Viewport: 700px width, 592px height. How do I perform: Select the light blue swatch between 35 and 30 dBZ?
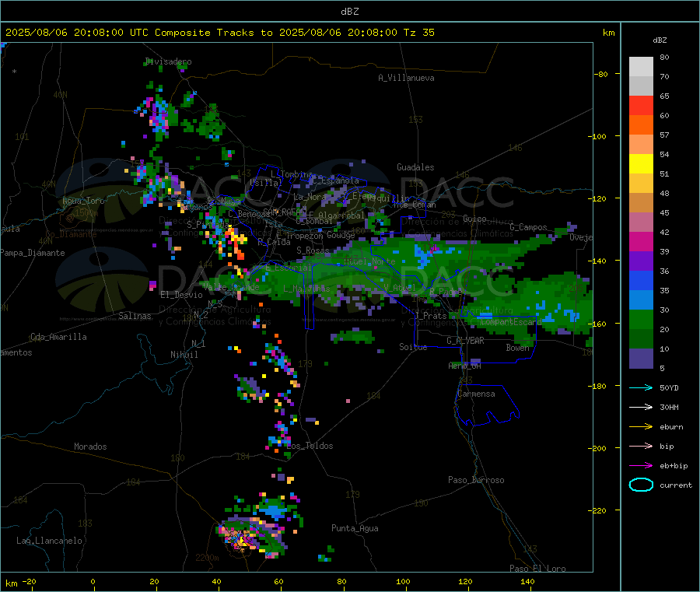pos(641,300)
